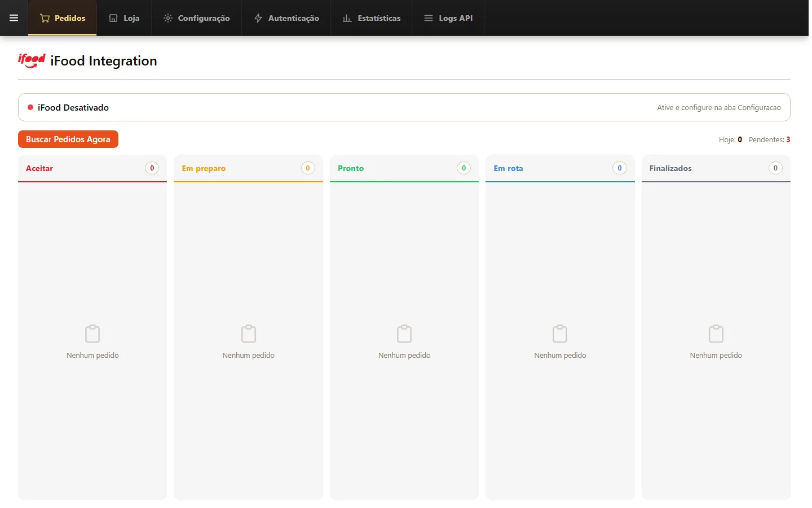Click the clipboard icon in Finalizados column

pos(716,334)
